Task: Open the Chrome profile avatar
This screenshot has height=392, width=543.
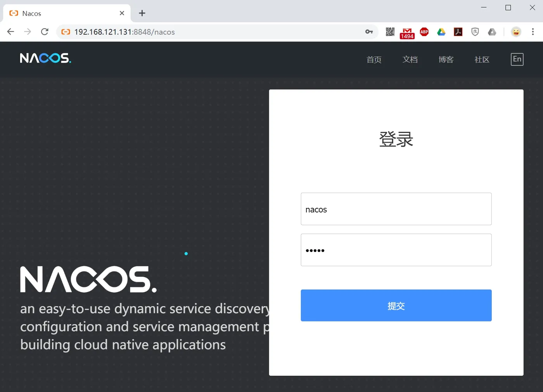Action: click(x=516, y=32)
